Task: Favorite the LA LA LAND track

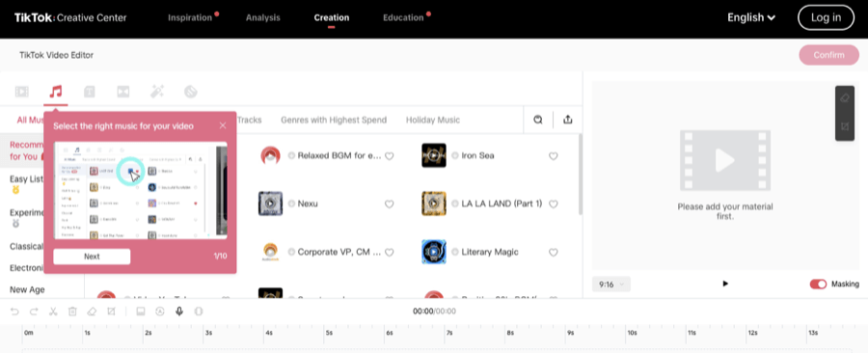Action: [553, 204]
